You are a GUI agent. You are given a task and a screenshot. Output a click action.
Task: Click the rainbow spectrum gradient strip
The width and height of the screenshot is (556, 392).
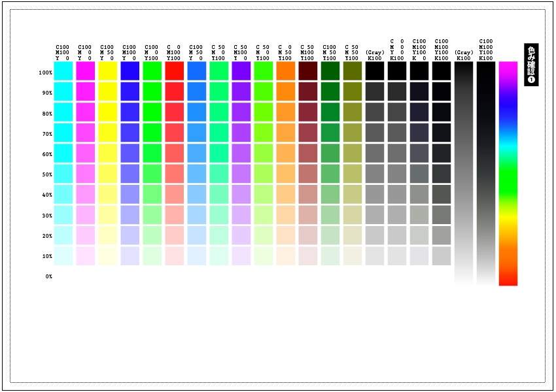pyautogui.click(x=508, y=174)
